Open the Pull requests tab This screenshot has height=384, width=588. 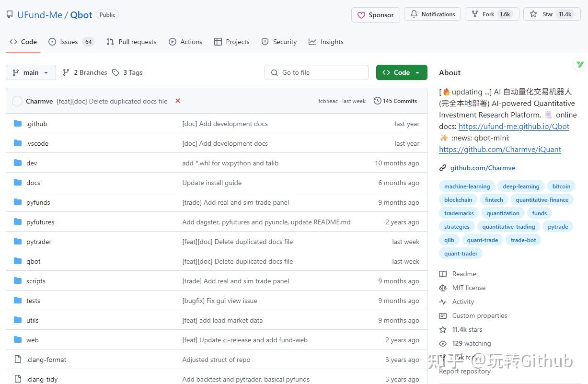click(x=131, y=42)
